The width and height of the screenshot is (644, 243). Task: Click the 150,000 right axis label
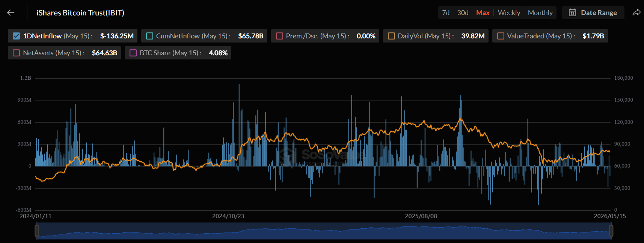624,100
